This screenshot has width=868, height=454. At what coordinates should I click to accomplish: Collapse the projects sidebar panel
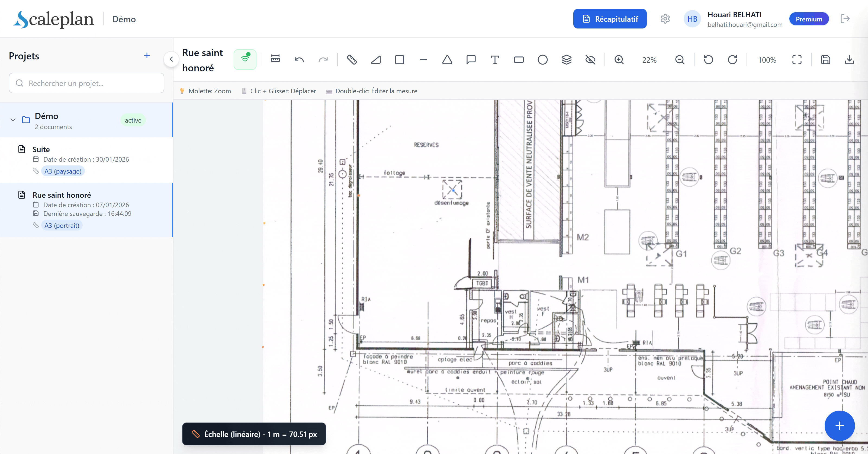[x=171, y=59]
